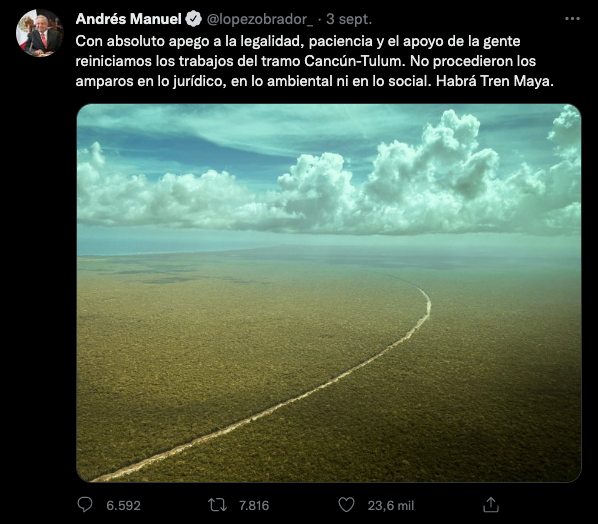Click the 23,6 mil likes count
Screen dimensions: 598x524
(x=391, y=506)
